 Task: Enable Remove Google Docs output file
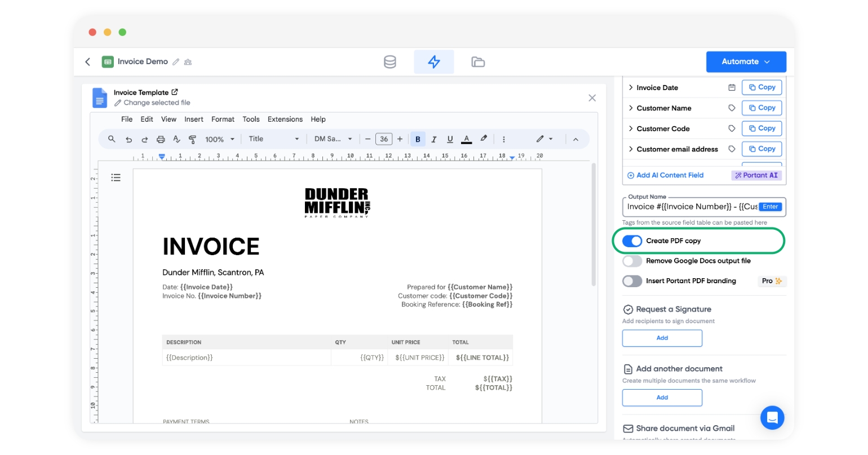pos(632,261)
